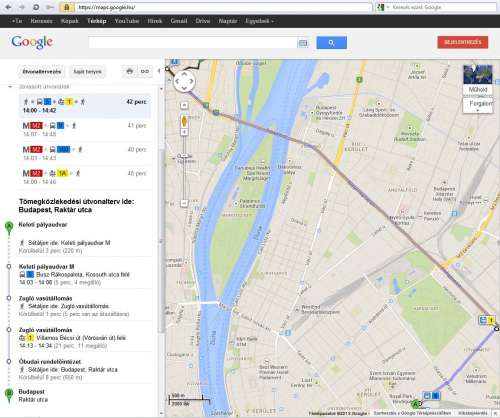The height and width of the screenshot is (418, 500).
Task: Click the map zoom slider handle
Action: pyautogui.click(x=184, y=156)
